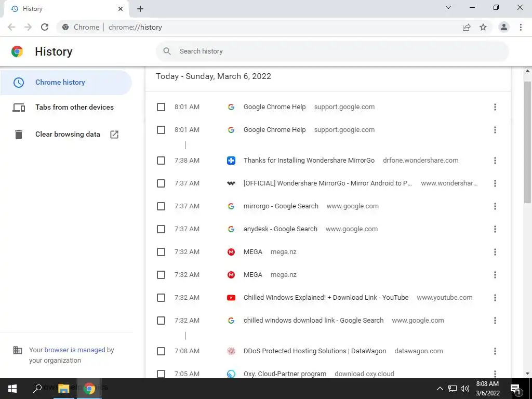Open Windows taskbar search

pyautogui.click(x=37, y=388)
